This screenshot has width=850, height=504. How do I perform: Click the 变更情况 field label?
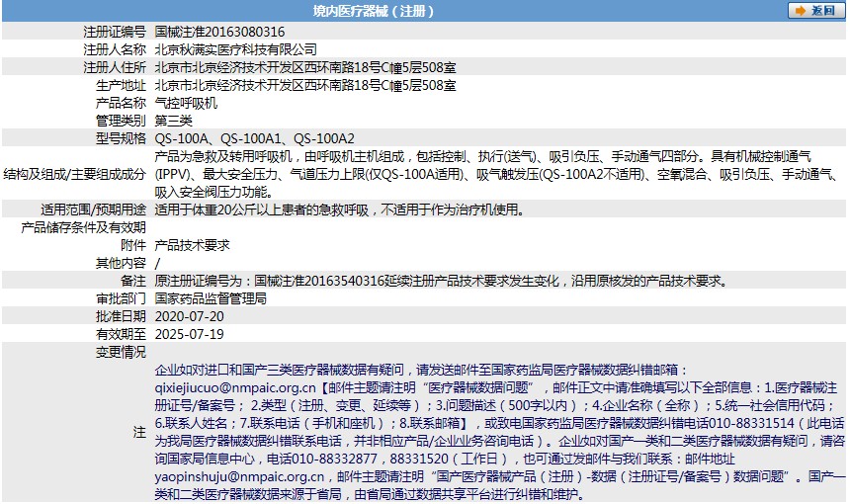click(121, 352)
